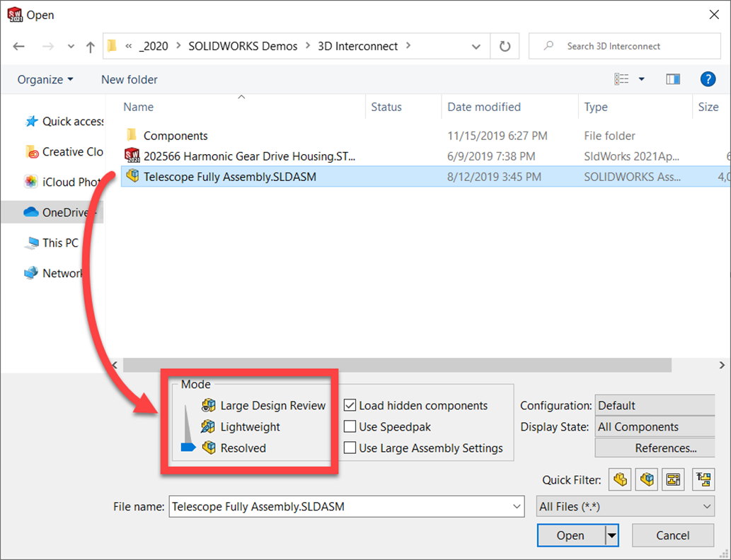This screenshot has height=560, width=731.
Task: Open the Display State dropdown
Action: [655, 427]
